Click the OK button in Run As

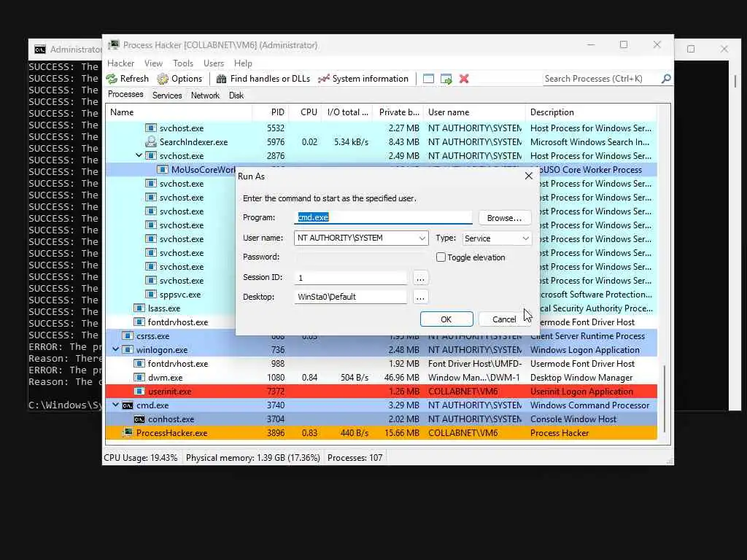coord(446,319)
